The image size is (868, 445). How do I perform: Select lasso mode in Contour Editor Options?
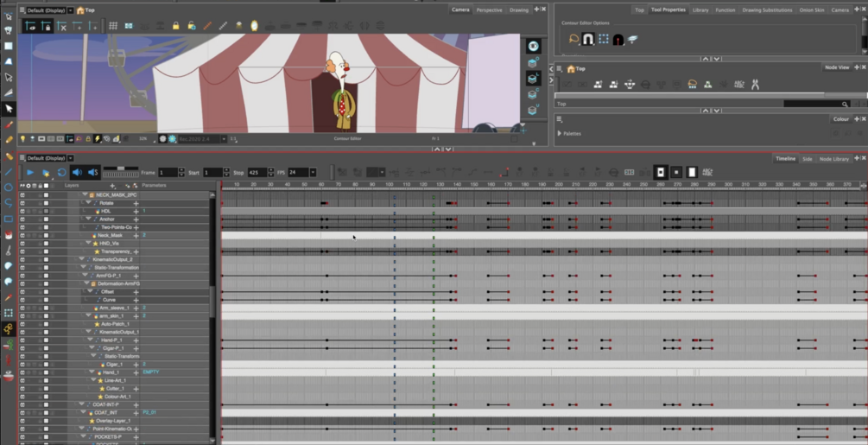[x=573, y=39]
